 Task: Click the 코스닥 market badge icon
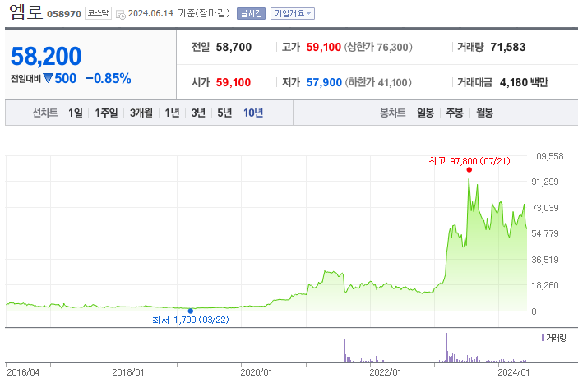click(98, 14)
